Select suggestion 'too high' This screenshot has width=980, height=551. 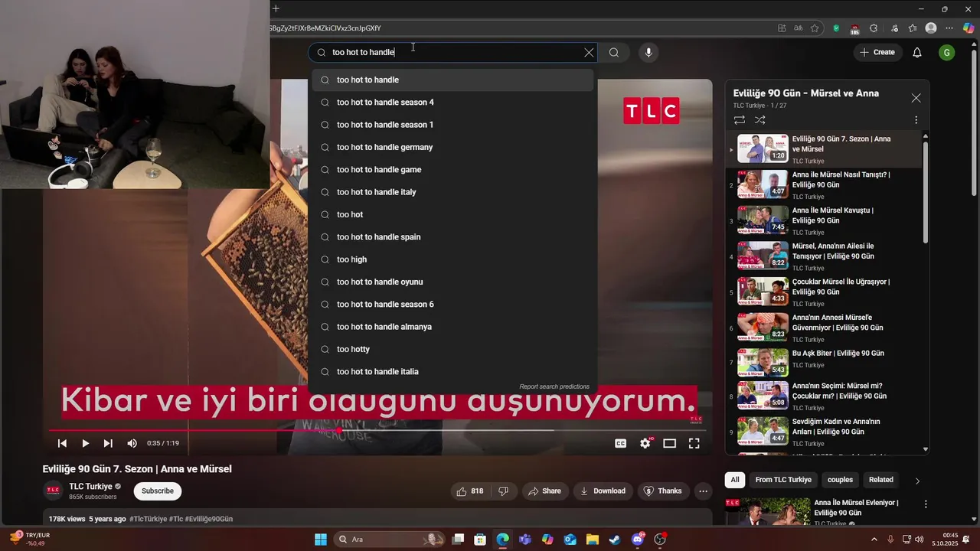coord(452,259)
